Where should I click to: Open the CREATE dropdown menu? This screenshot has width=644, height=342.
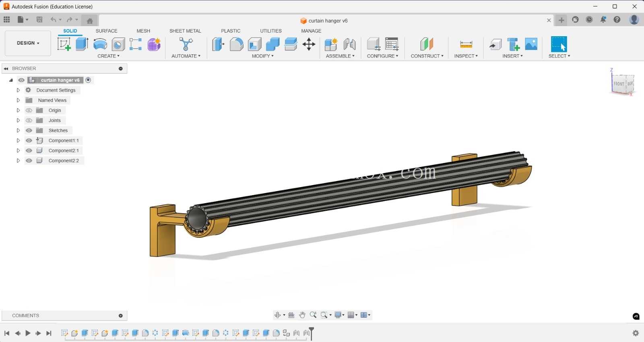(108, 56)
